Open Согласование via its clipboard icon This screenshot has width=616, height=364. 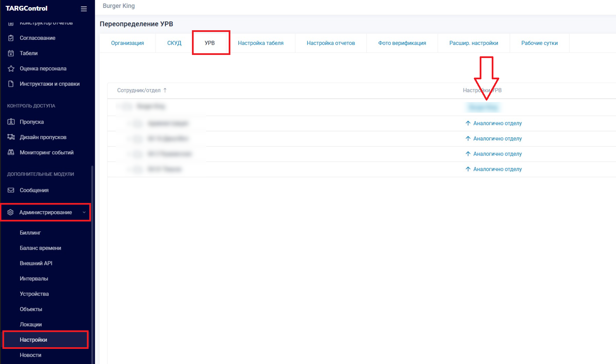coord(11,38)
